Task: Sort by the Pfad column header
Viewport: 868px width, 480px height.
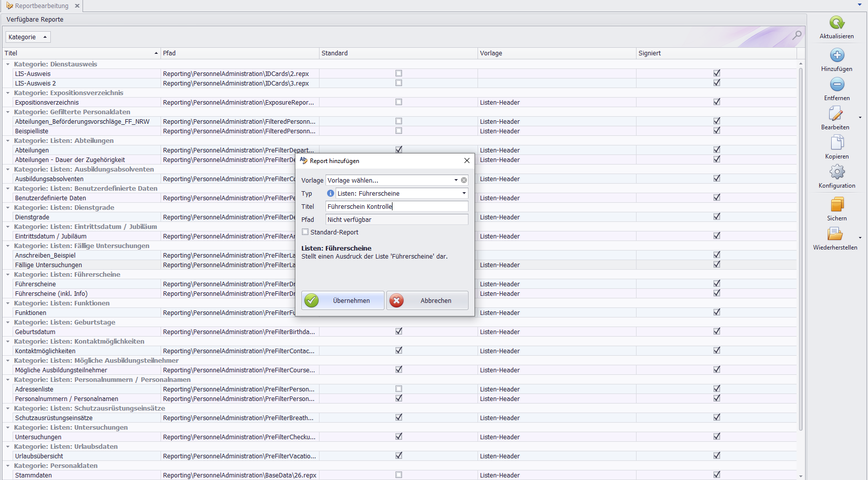Action: [240, 53]
